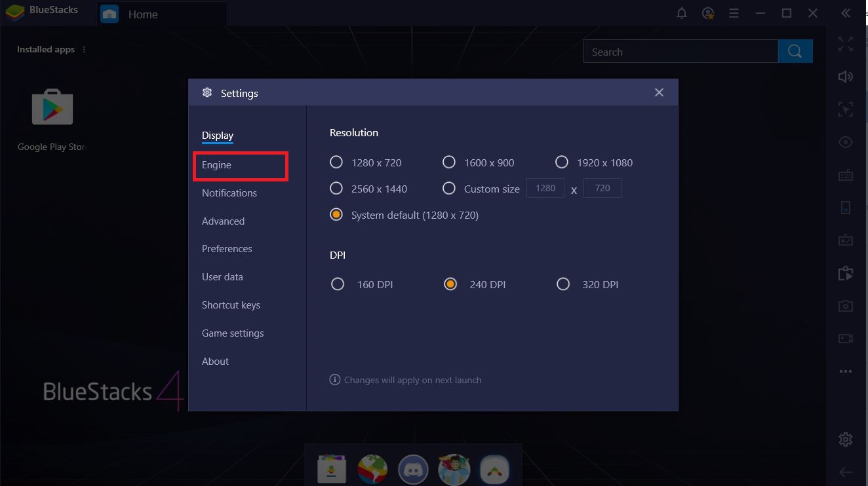The width and height of the screenshot is (868, 486).
Task: Open the keyboard controls icon
Action: pyautogui.click(x=846, y=175)
